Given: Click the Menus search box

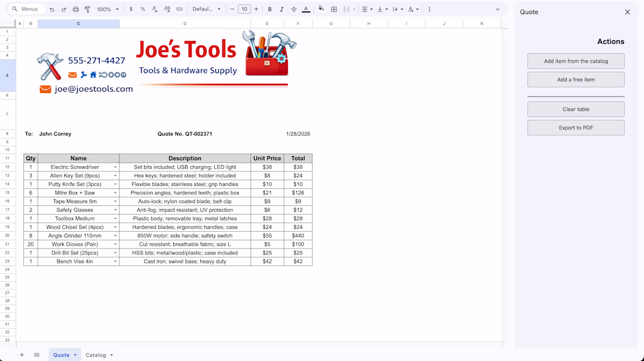Looking at the screenshot, I should (27, 9).
